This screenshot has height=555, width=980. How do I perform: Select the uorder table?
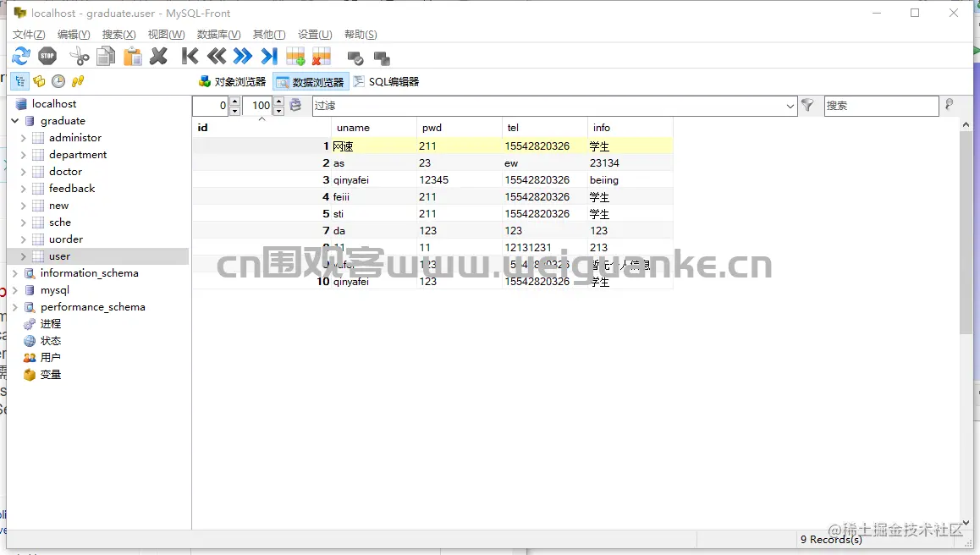pyautogui.click(x=66, y=239)
